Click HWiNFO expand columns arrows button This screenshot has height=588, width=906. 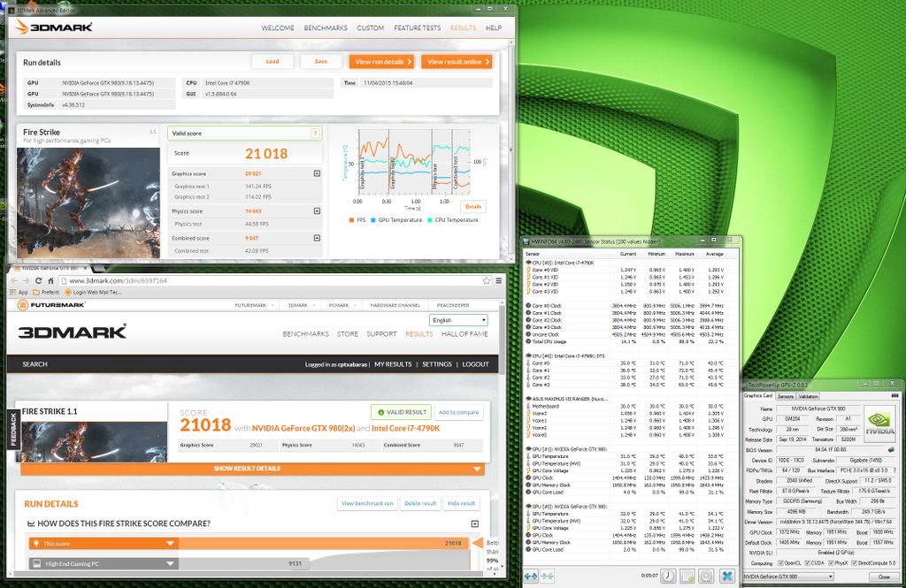point(531,576)
